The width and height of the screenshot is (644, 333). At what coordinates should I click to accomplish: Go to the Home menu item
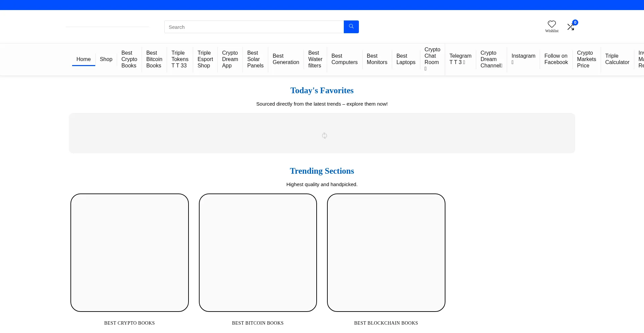[x=84, y=59]
